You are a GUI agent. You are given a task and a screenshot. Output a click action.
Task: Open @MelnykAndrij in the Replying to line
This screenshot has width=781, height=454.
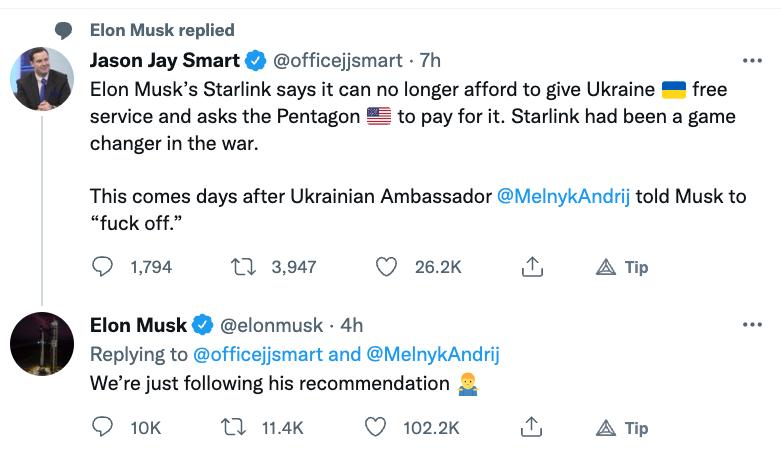(x=433, y=354)
